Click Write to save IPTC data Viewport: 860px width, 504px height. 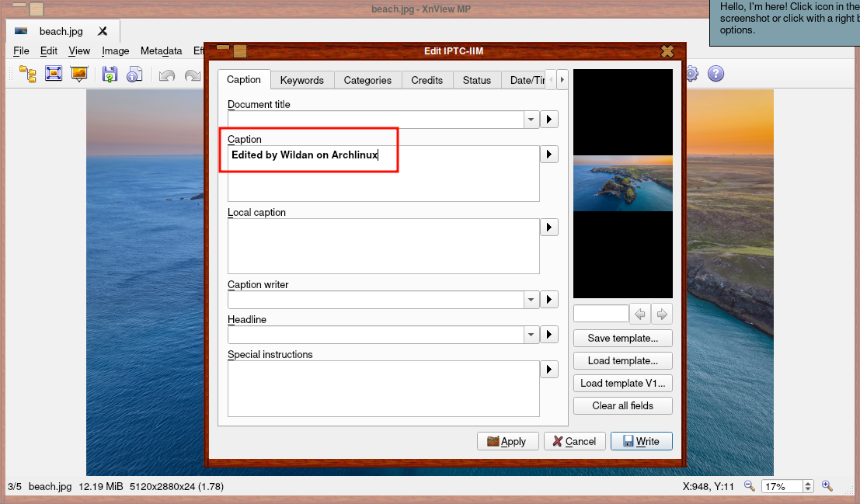[x=641, y=440]
